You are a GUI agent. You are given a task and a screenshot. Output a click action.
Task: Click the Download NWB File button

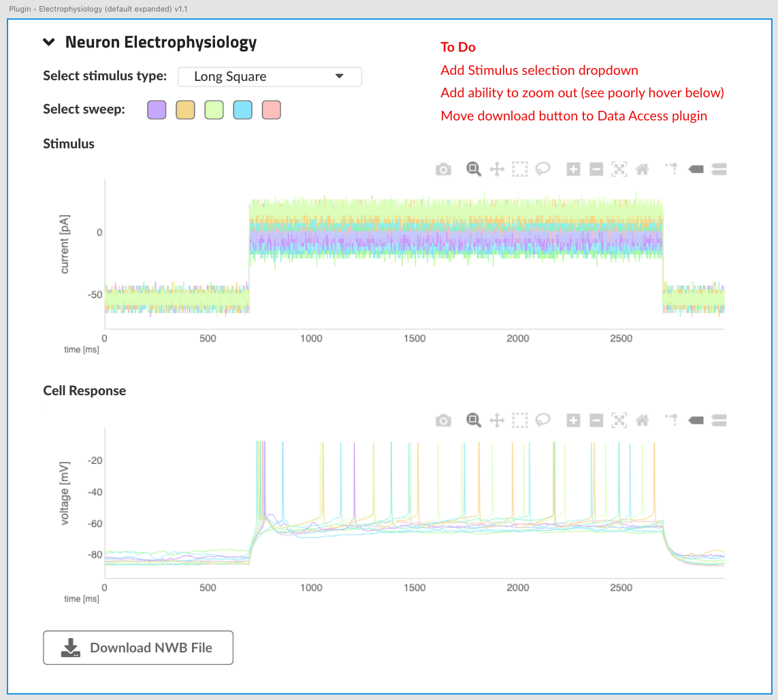click(x=138, y=648)
